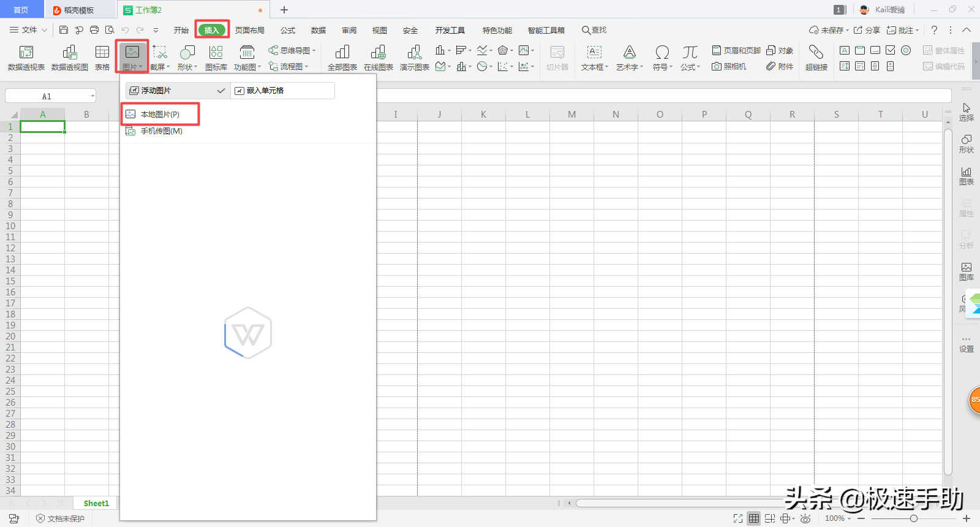Open the 思维导图 mind map dropdown
The image size is (980, 527).
click(x=292, y=50)
